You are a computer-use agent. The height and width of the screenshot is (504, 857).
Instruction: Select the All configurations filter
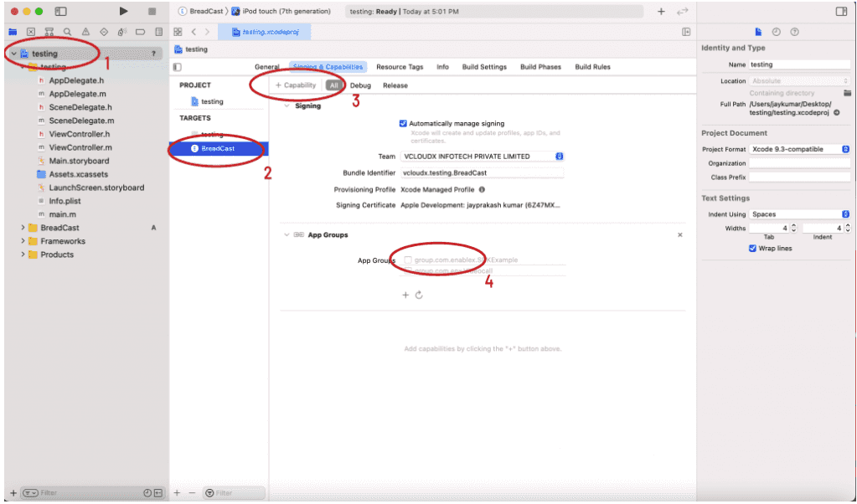(x=334, y=85)
